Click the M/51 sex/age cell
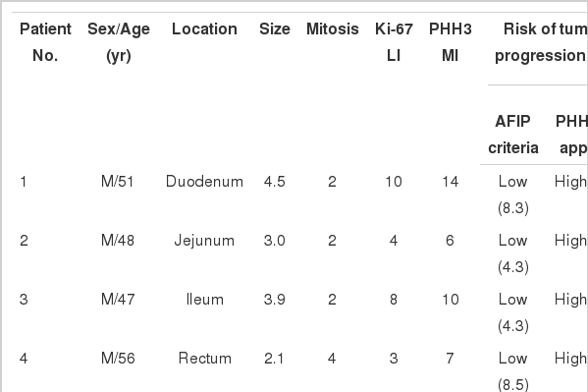Viewport: 588px width, 392px height. 118,182
